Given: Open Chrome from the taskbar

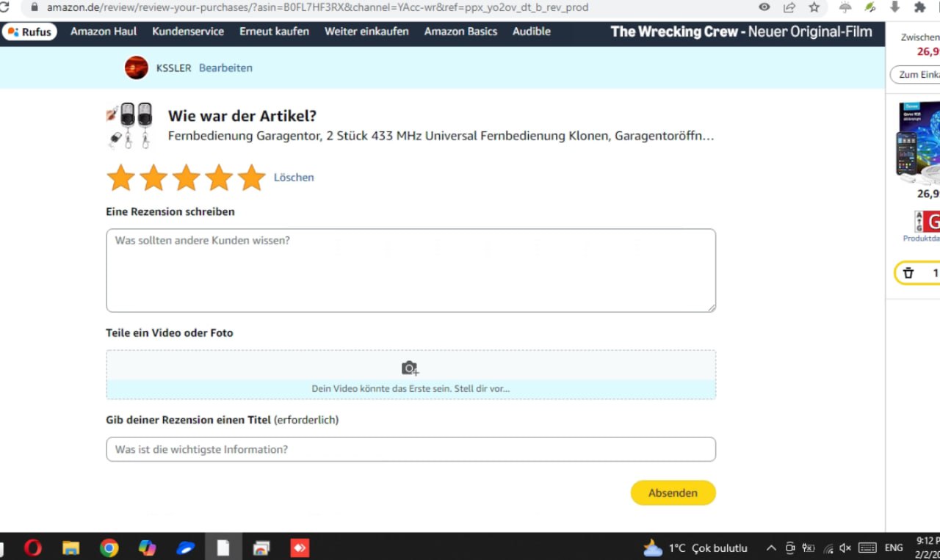Looking at the screenshot, I should pyautogui.click(x=109, y=548).
